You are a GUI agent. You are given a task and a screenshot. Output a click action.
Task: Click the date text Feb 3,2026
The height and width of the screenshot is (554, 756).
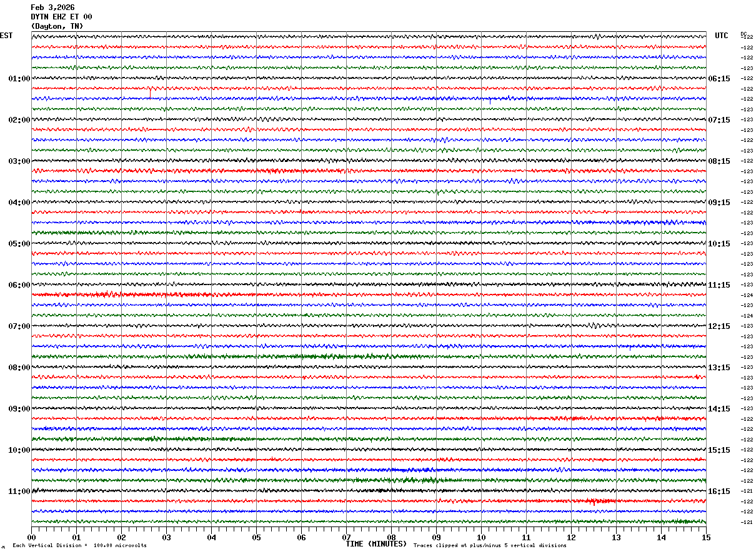pos(52,8)
